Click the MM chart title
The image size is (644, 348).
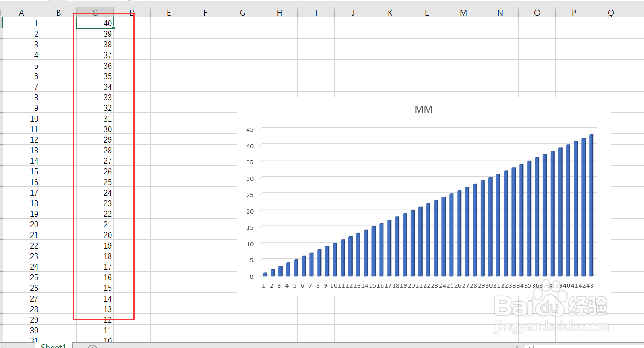(424, 109)
